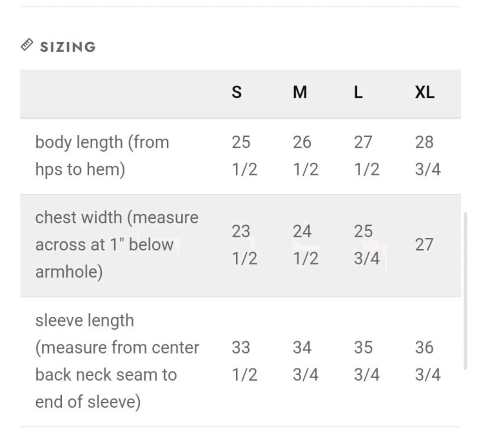The width and height of the screenshot is (481, 448).
Task: Click body length value 25 1/2 for S
Action: (x=245, y=156)
